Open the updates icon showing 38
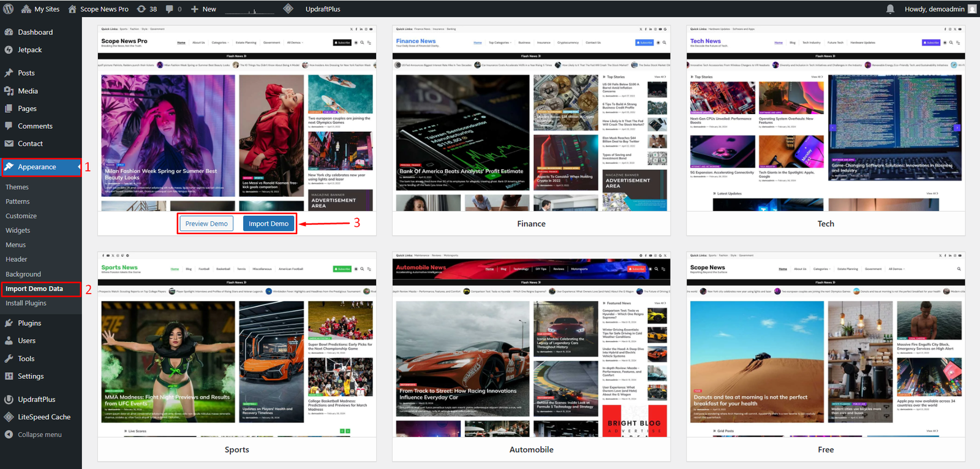Screen dimensions: 980x469 click(x=147, y=9)
